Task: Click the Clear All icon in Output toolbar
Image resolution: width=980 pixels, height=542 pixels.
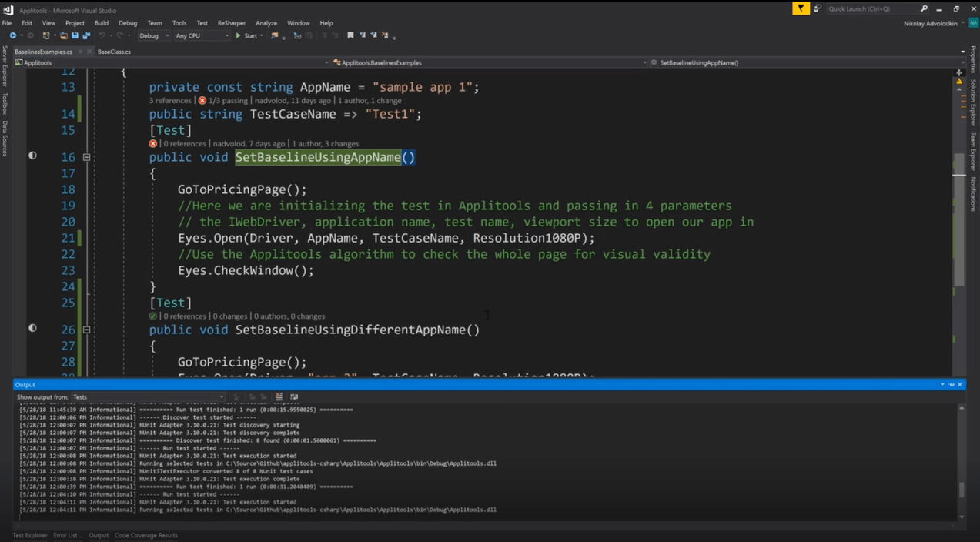Action: point(279,397)
